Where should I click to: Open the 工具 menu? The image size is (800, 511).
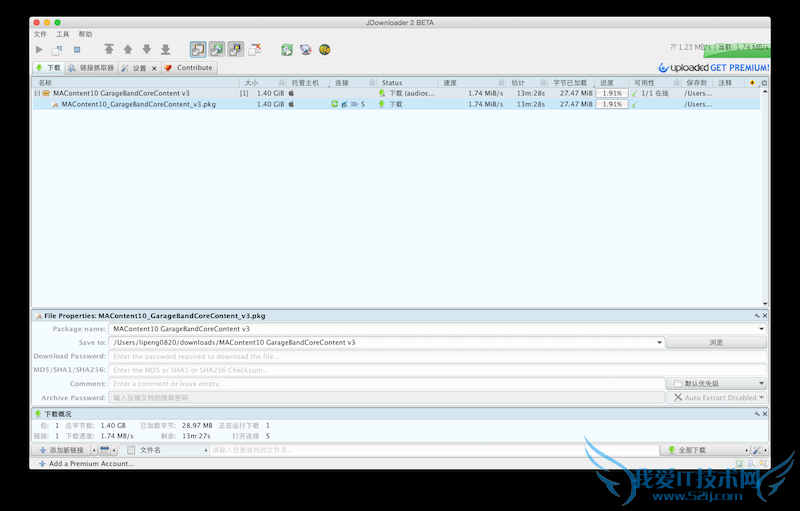coord(62,34)
